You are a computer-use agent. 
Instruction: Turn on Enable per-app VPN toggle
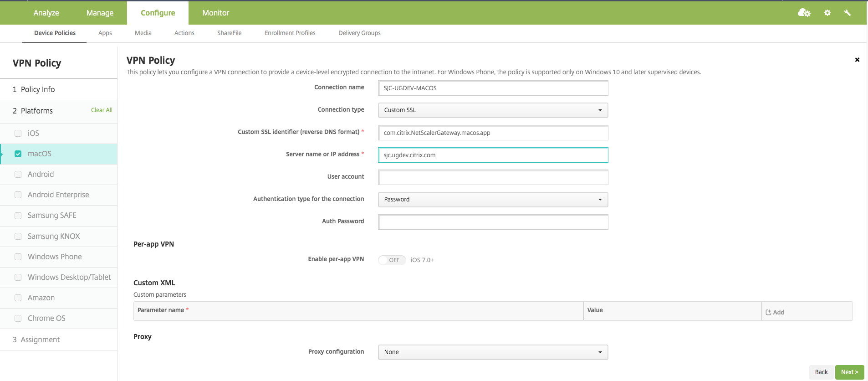[x=392, y=260]
